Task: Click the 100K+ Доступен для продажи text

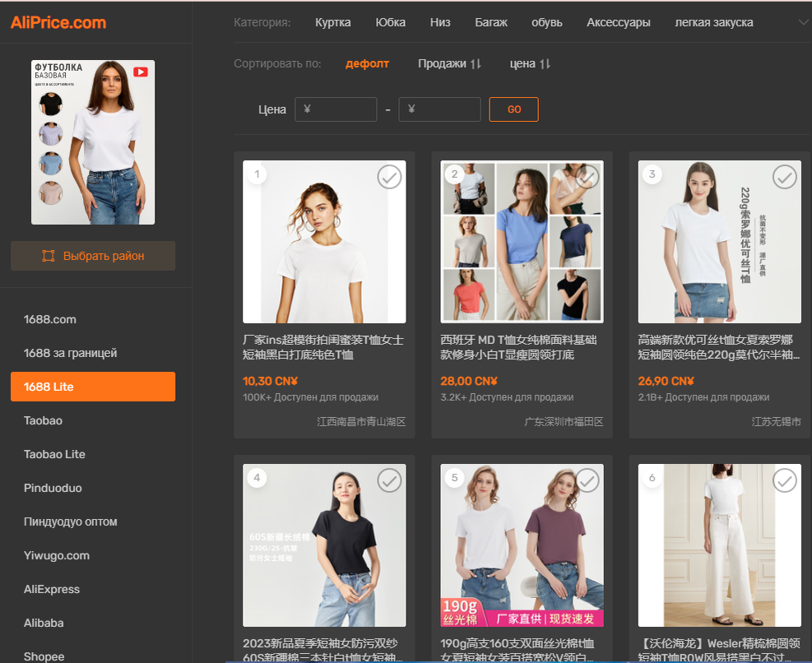Action: [311, 397]
